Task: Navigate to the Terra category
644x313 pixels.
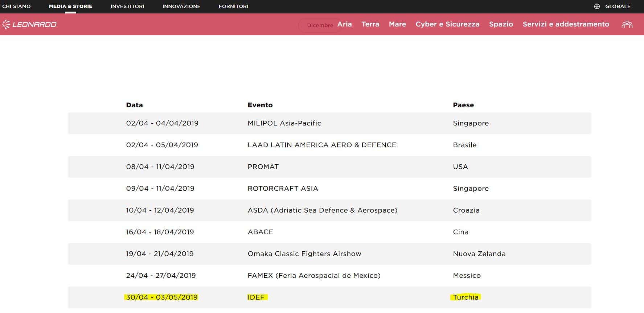Action: (x=370, y=24)
